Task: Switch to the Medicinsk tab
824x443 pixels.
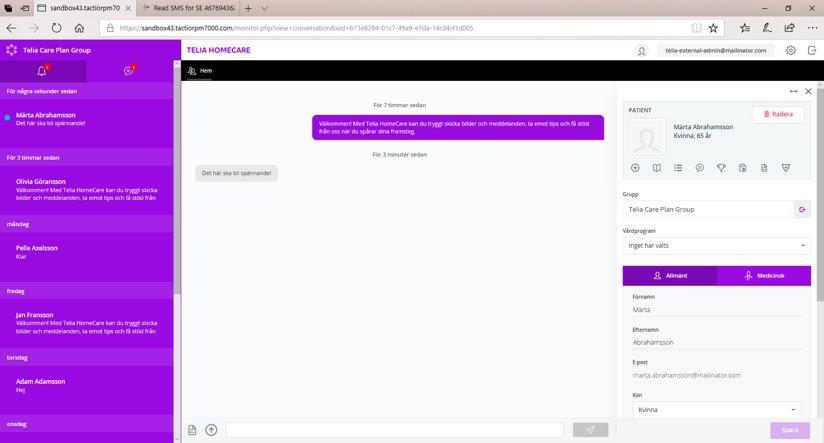Action: click(764, 276)
